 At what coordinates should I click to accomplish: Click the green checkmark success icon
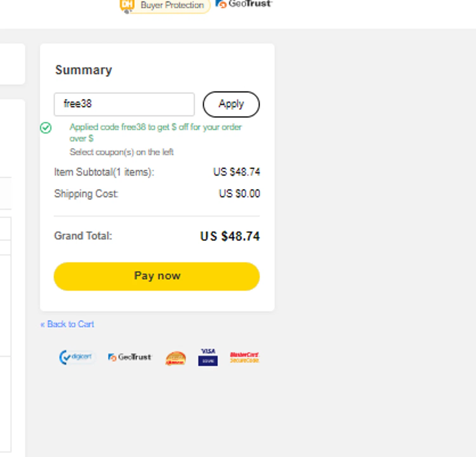46,128
